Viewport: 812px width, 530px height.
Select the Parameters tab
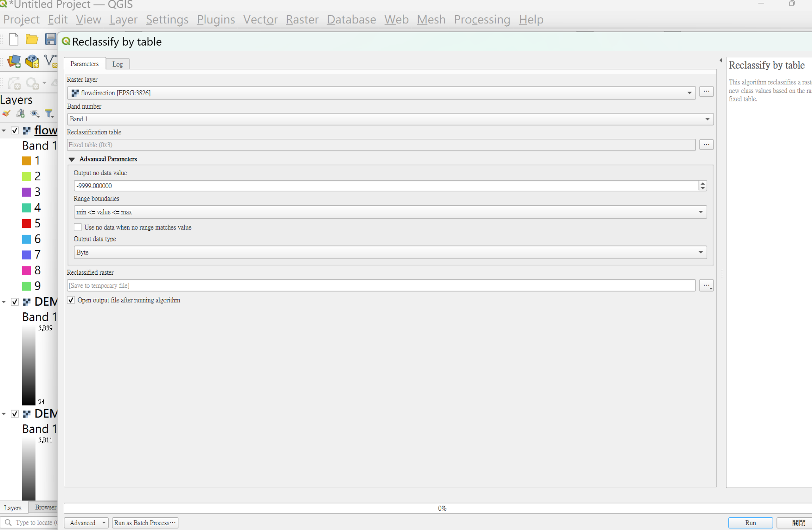click(84, 63)
